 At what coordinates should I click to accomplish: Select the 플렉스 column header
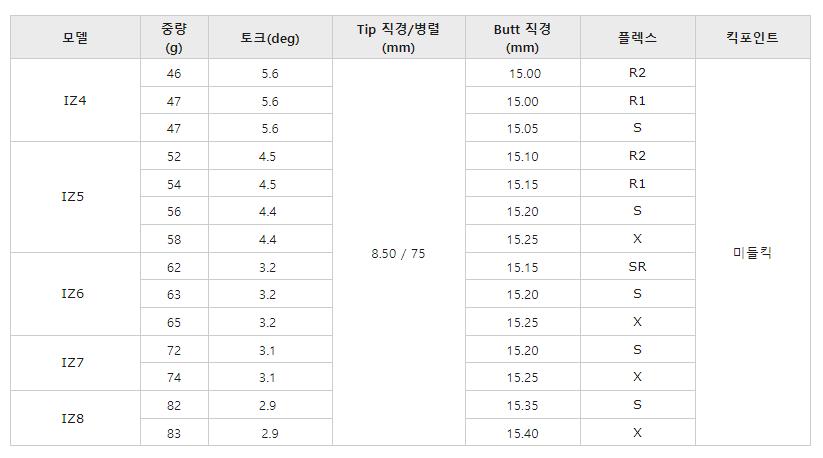[637, 38]
